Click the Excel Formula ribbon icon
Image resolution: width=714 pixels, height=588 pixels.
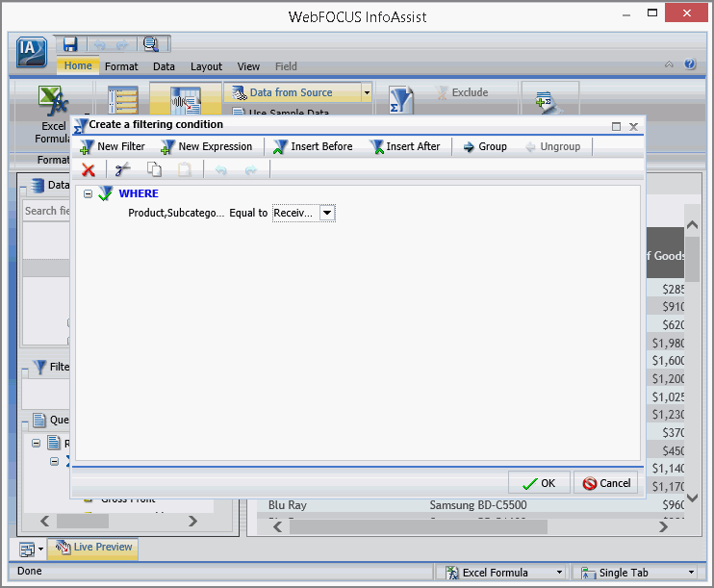53,101
